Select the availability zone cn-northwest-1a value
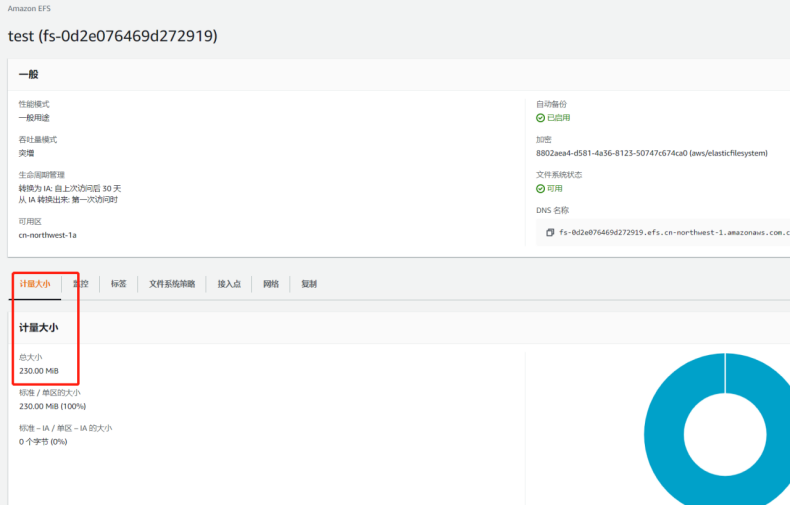Image resolution: width=790 pixels, height=505 pixels. click(x=47, y=235)
